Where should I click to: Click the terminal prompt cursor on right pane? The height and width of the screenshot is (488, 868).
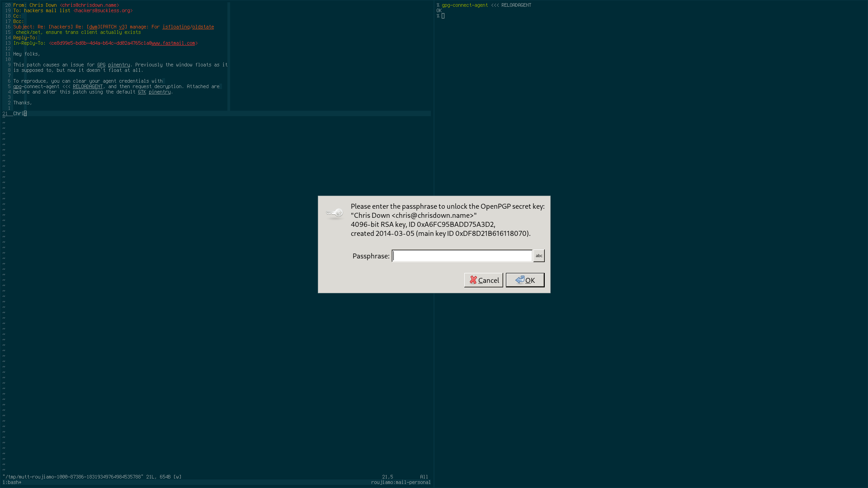point(443,16)
